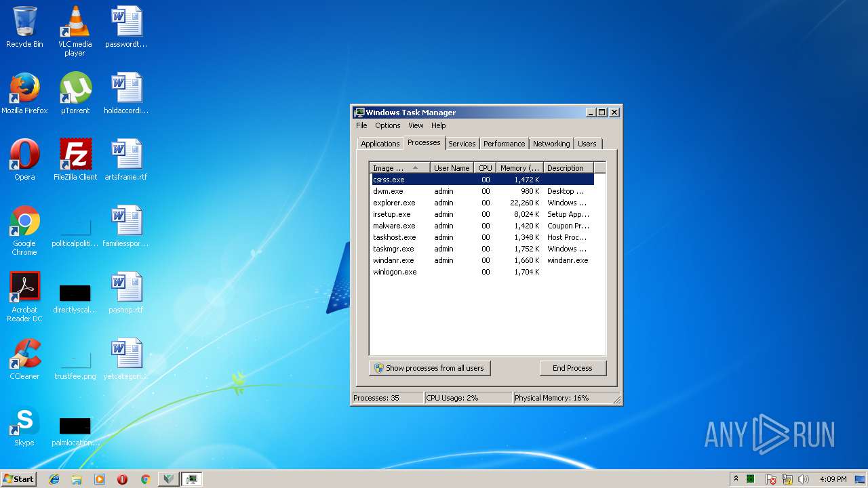This screenshot has height=488, width=868.
Task: Switch to the Users tab
Action: (x=587, y=144)
